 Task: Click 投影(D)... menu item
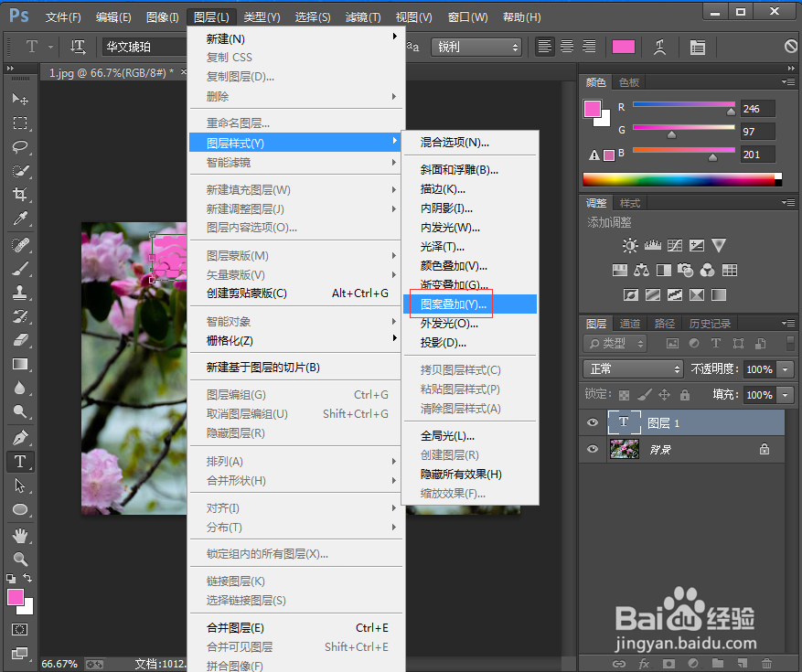coord(470,343)
